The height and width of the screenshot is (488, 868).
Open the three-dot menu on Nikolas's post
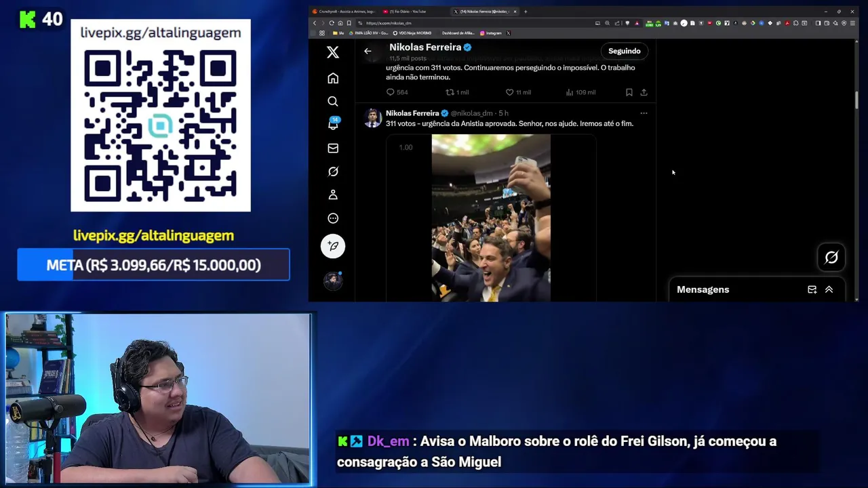click(644, 113)
